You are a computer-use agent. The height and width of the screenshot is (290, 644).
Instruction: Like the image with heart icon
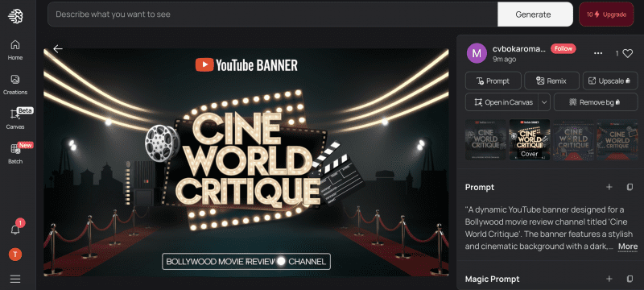click(x=628, y=53)
